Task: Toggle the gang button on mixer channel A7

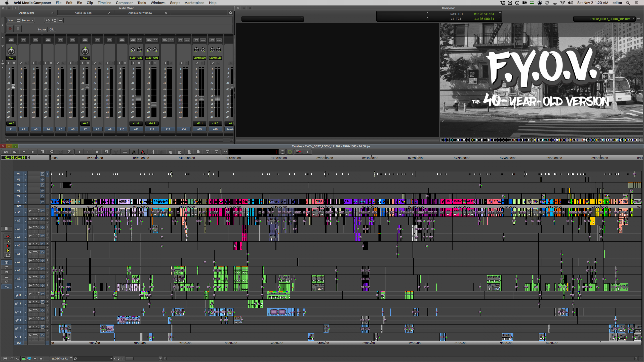Action: (85, 40)
